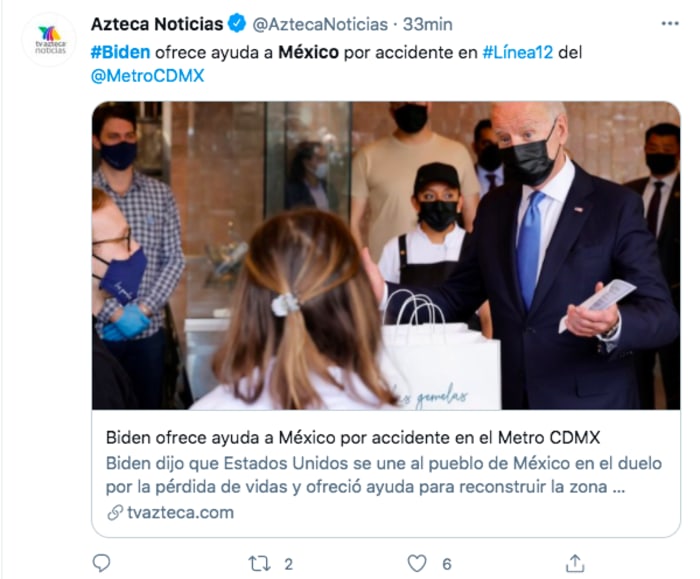700x579 pixels.
Task: Open the 33min timestamp link
Action: (x=428, y=24)
